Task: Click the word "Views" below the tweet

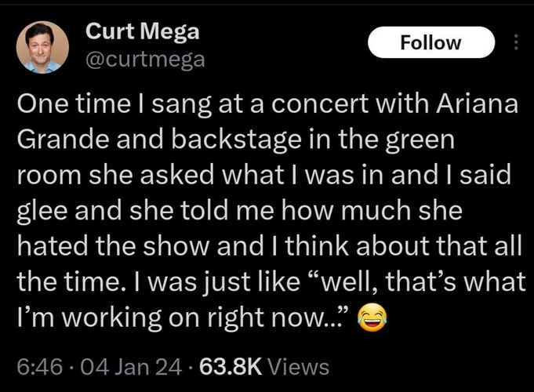Action: (300, 365)
